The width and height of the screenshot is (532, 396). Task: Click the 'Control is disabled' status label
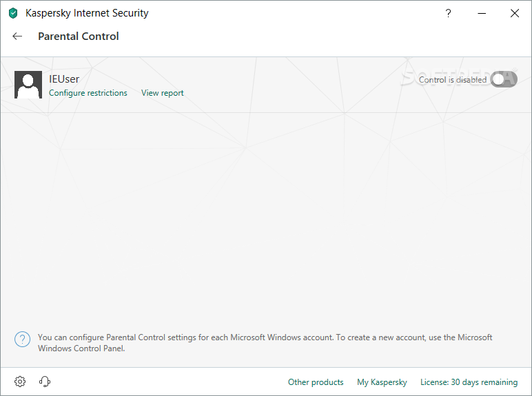453,80
